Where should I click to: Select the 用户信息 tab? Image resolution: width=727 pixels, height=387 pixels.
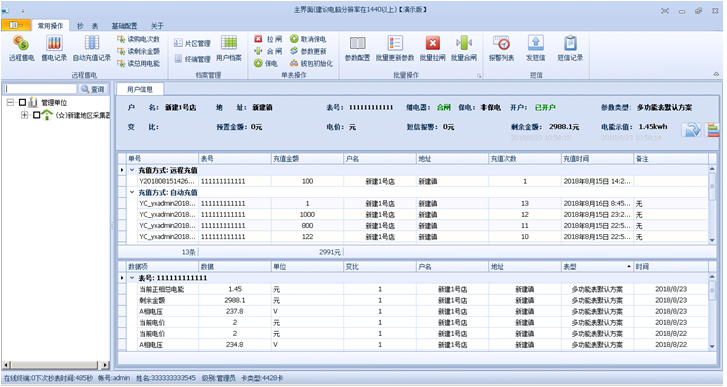coord(140,89)
